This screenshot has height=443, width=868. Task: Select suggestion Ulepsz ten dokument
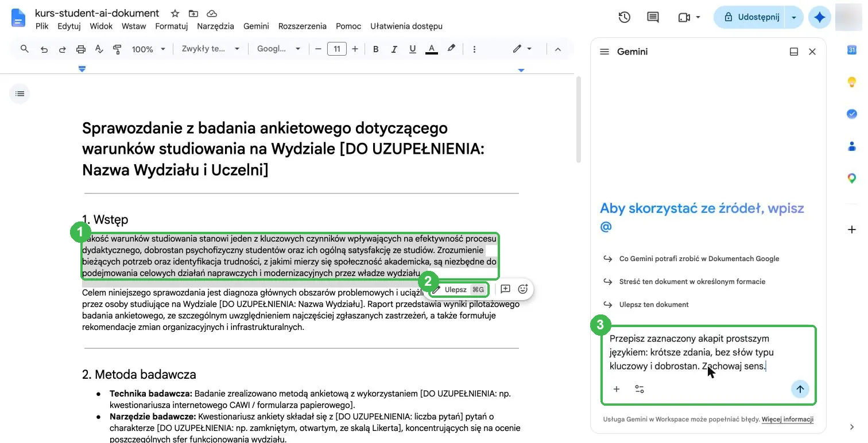[654, 304]
